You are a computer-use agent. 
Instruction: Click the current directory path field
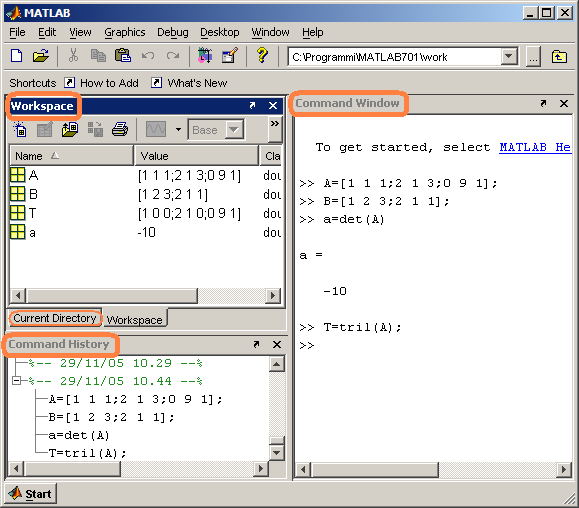click(x=394, y=57)
